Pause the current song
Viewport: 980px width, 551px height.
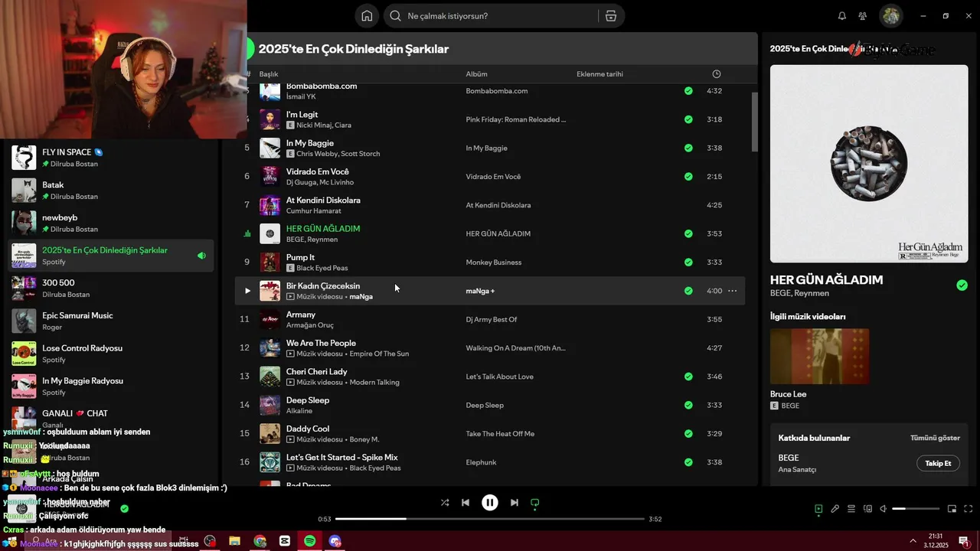[490, 503]
